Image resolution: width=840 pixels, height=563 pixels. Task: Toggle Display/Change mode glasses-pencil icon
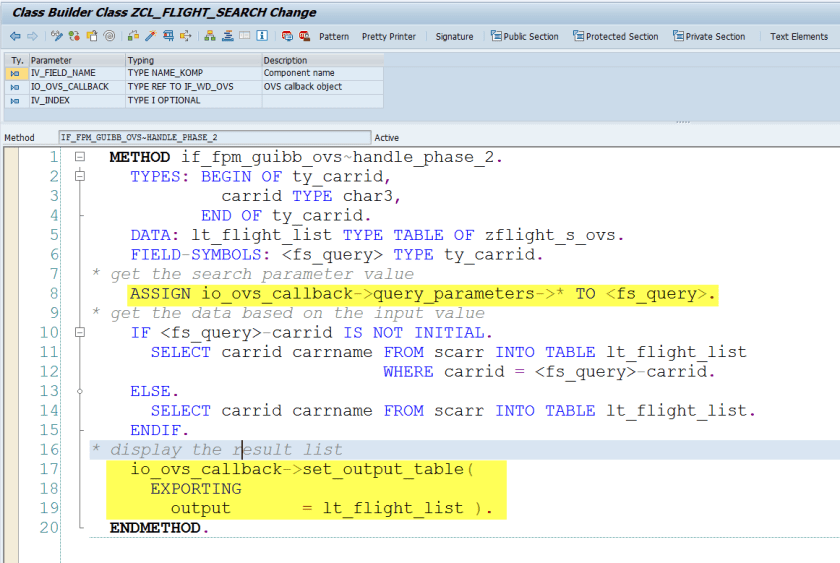(57, 36)
